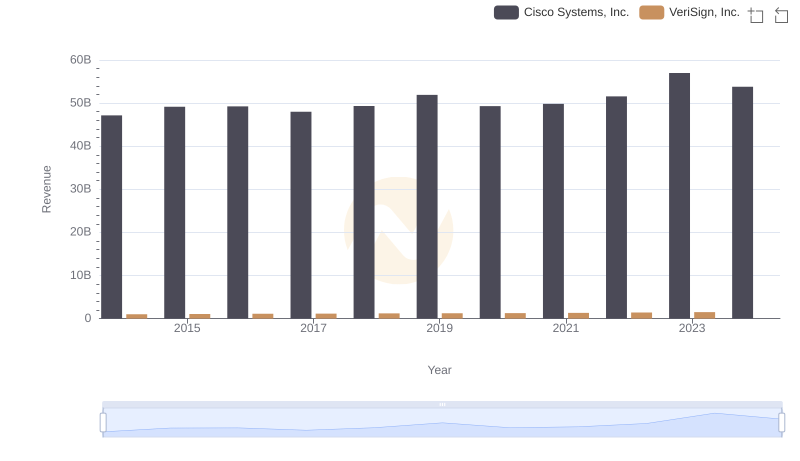Select the Cisco bar for 2017
This screenshot has width=800, height=461.
click(301, 215)
